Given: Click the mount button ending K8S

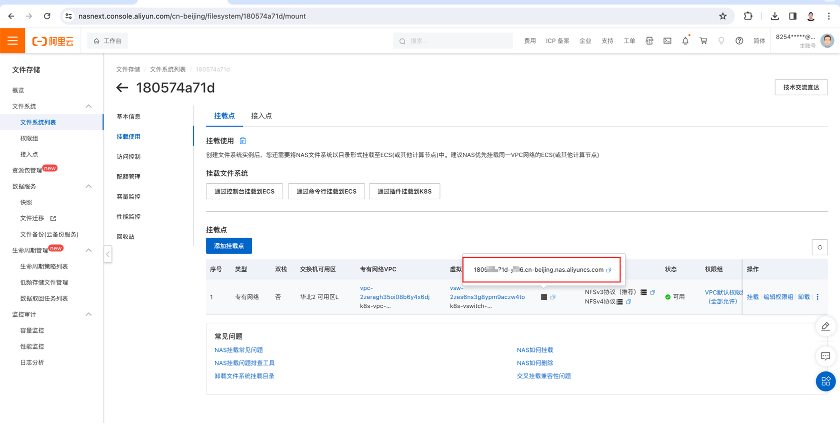Looking at the screenshot, I should [404, 191].
